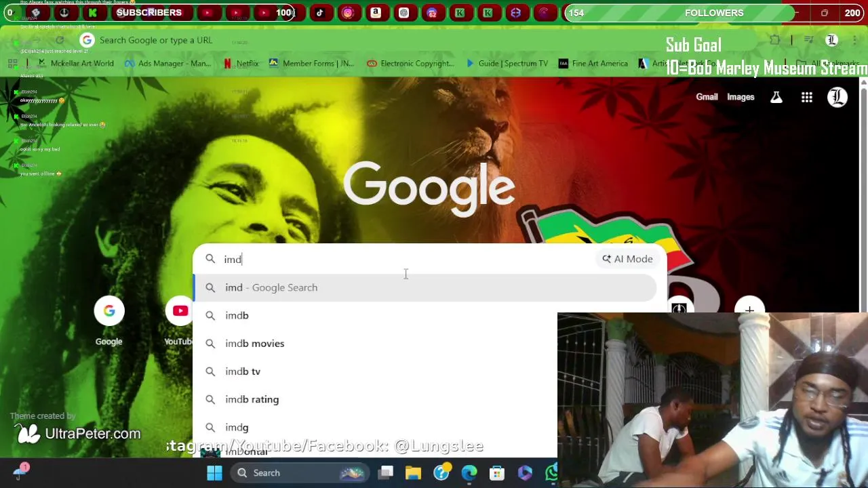The width and height of the screenshot is (868, 488).
Task: Open the Copilot taskbar icon
Action: (x=525, y=472)
